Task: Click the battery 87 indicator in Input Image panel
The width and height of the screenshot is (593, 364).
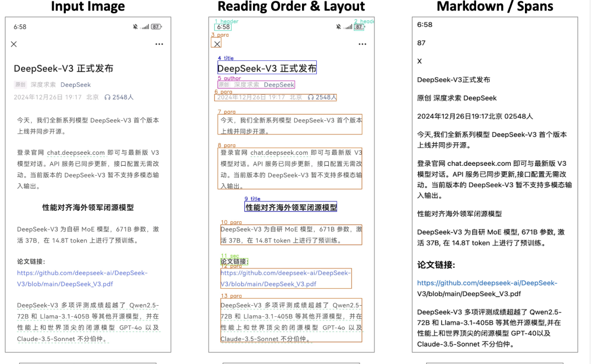Action: (156, 27)
